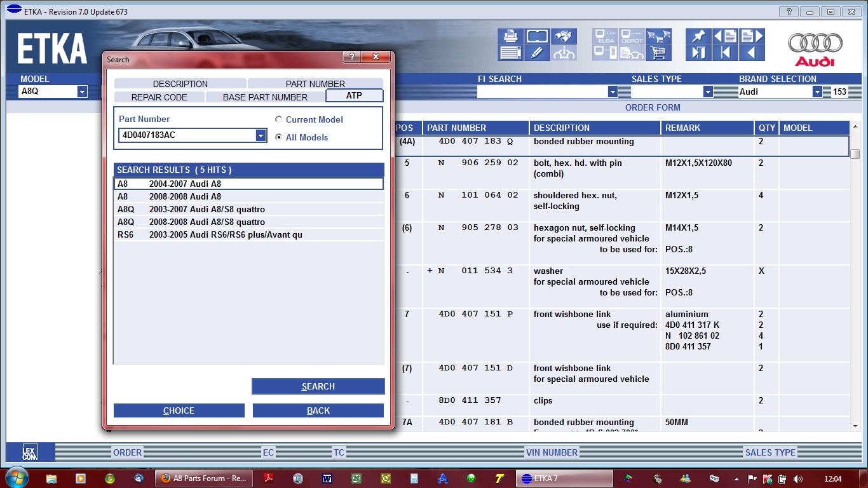
Task: Switch to the REPAIR CODE tab
Action: (159, 97)
